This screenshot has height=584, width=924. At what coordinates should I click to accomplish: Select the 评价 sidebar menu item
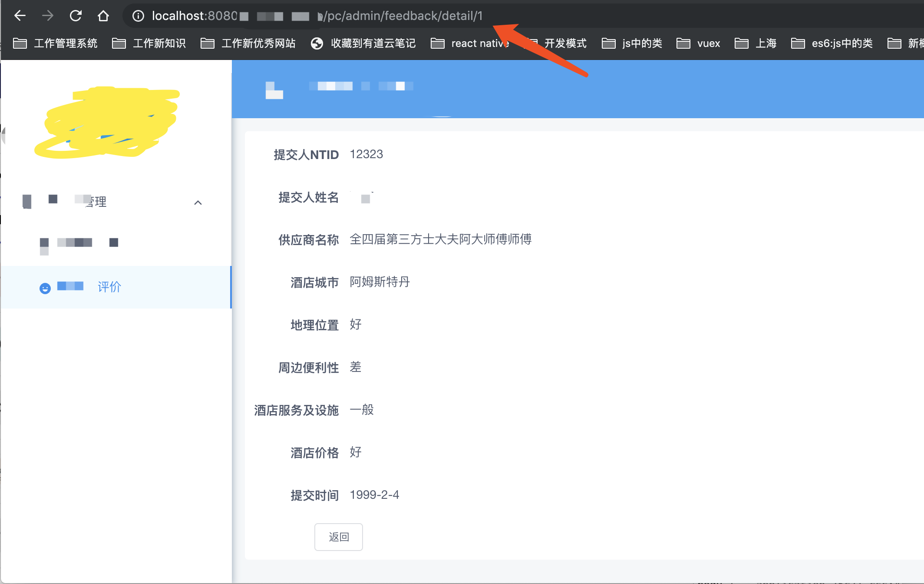click(109, 287)
